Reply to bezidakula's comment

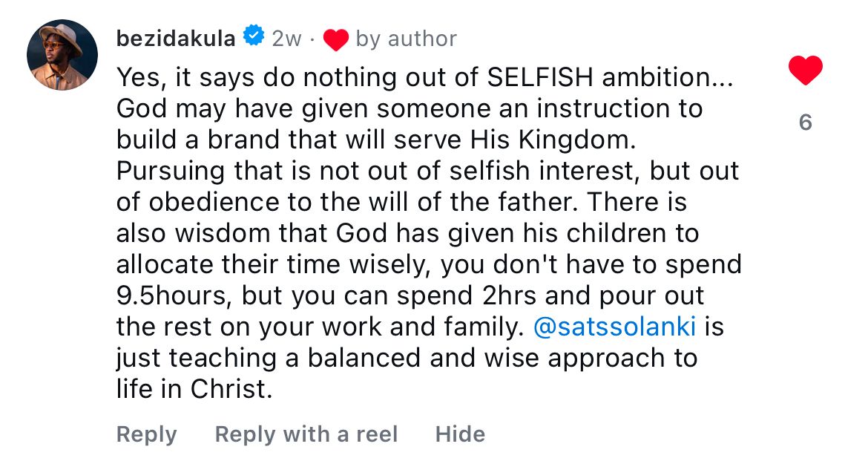146,434
